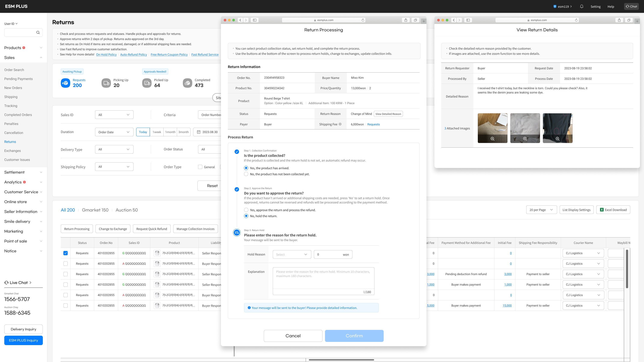Click the notification bell icon
The width and height of the screenshot is (644, 362).
pos(581,6)
